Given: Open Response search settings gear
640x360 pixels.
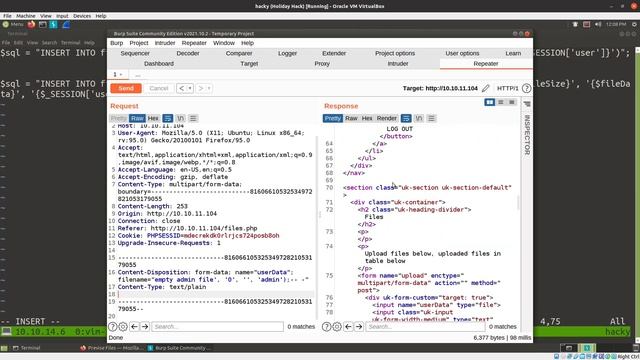Looking at the screenshot, I should click(x=337, y=327).
